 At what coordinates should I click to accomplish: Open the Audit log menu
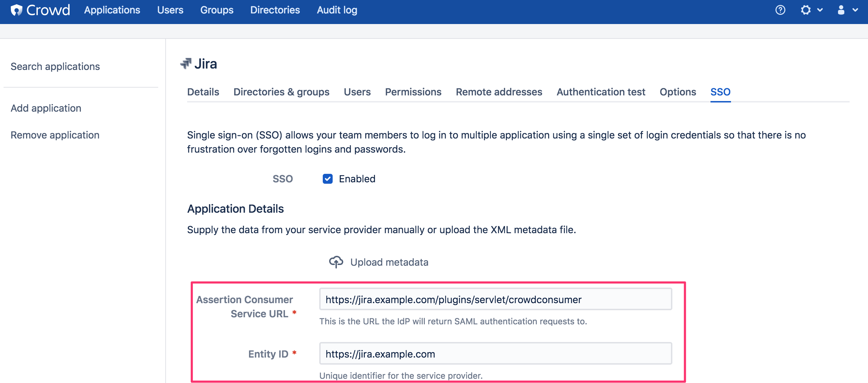coord(337,10)
